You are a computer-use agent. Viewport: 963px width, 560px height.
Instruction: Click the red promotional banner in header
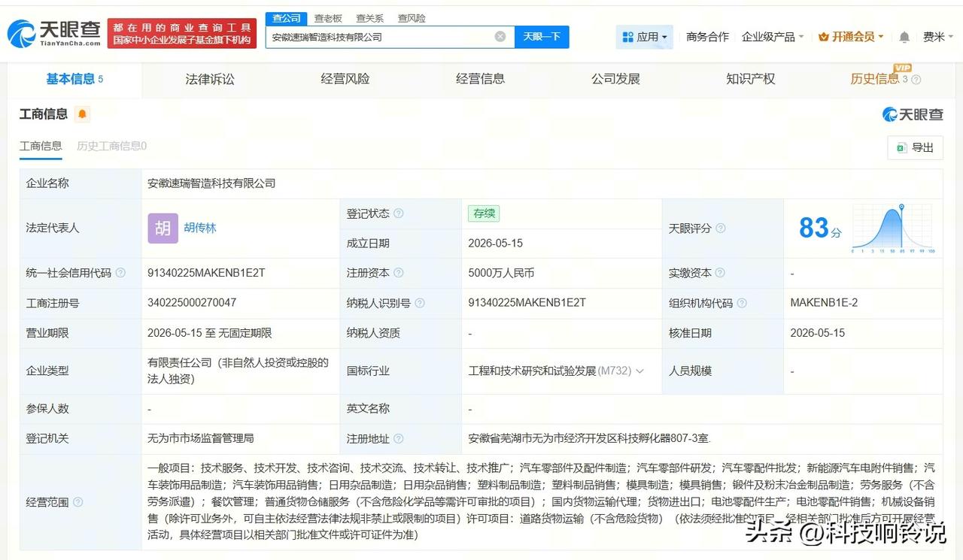pyautogui.click(x=182, y=34)
